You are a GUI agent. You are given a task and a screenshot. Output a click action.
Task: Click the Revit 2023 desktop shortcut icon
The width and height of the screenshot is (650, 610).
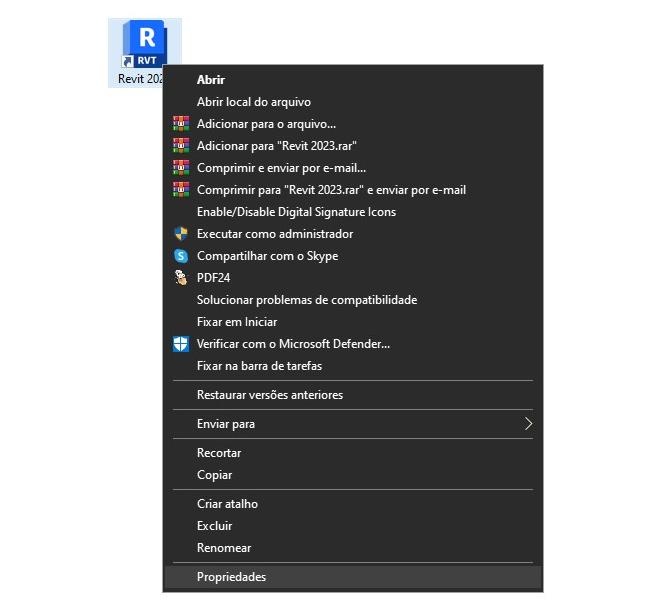(145, 44)
